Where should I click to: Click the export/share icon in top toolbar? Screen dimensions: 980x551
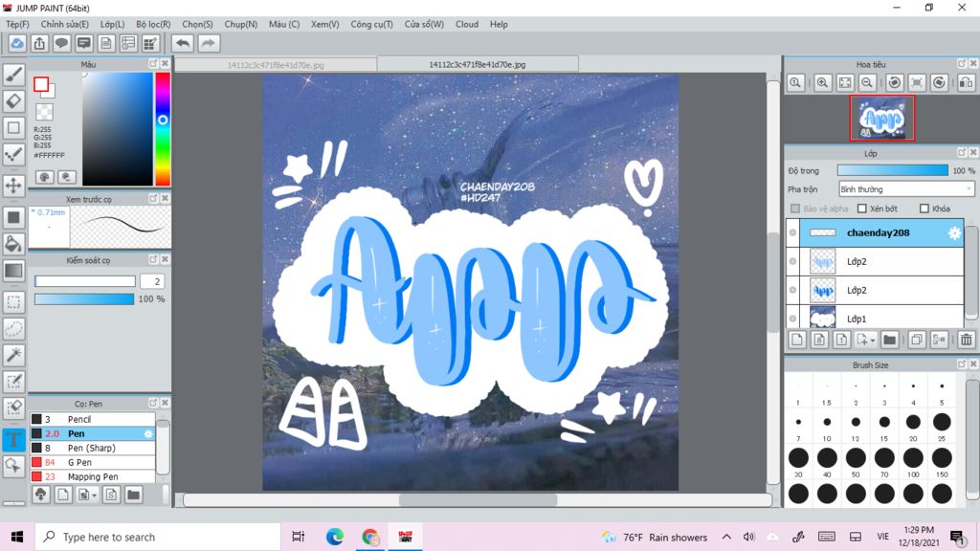click(39, 43)
